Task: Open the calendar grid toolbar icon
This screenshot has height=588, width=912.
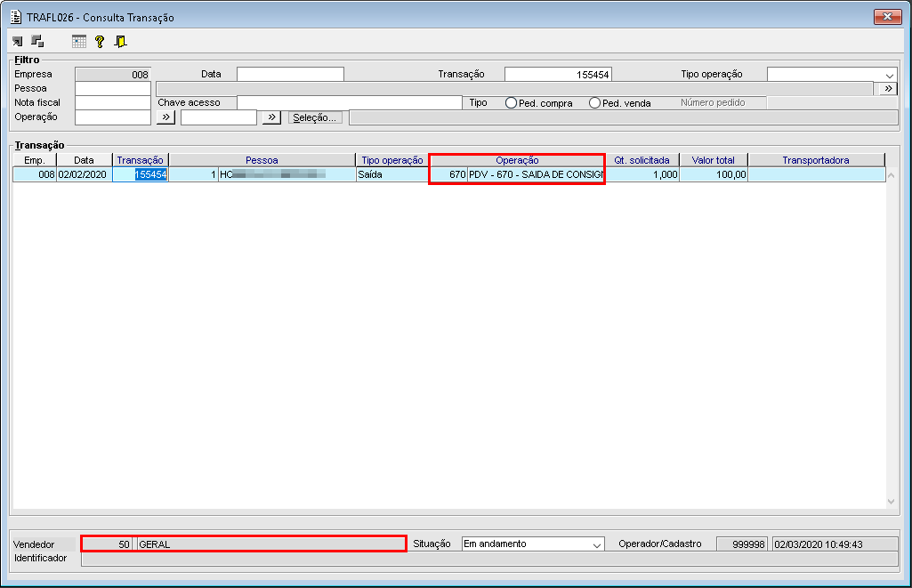Action: tap(79, 41)
